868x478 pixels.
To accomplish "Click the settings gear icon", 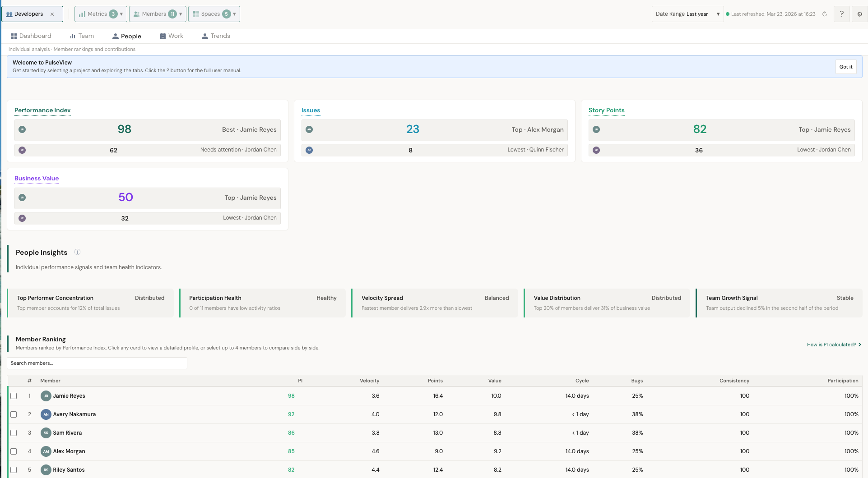I will point(859,14).
